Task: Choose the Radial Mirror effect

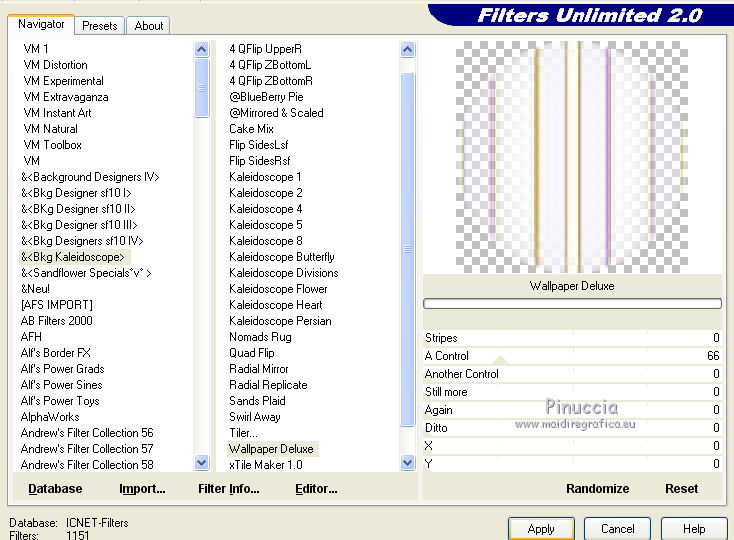Action: (x=259, y=369)
